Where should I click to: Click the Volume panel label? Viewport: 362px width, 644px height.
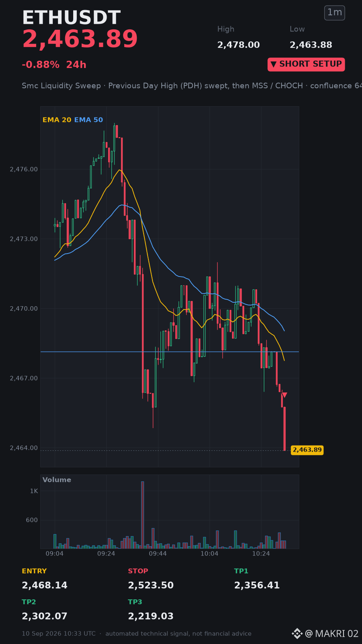click(x=57, y=480)
